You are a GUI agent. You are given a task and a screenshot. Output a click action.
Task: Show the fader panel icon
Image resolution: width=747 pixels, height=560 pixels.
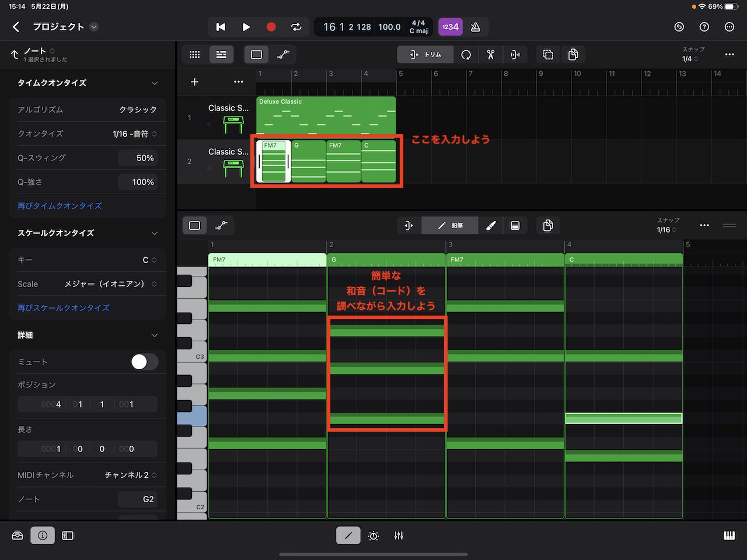68,535
